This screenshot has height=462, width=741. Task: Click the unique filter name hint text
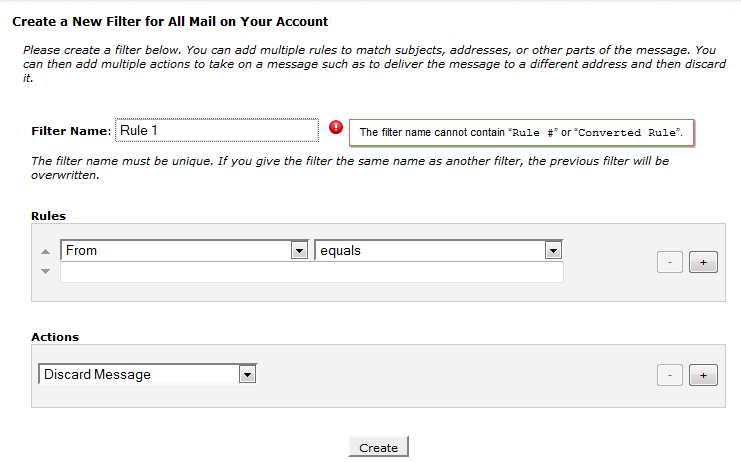point(350,167)
